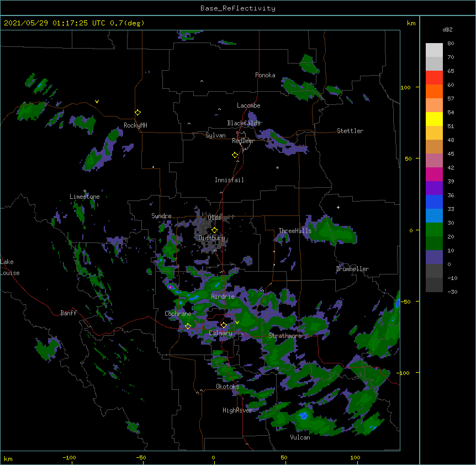Click the HighRiver city label
The height and width of the screenshot is (465, 476).
pos(237,410)
